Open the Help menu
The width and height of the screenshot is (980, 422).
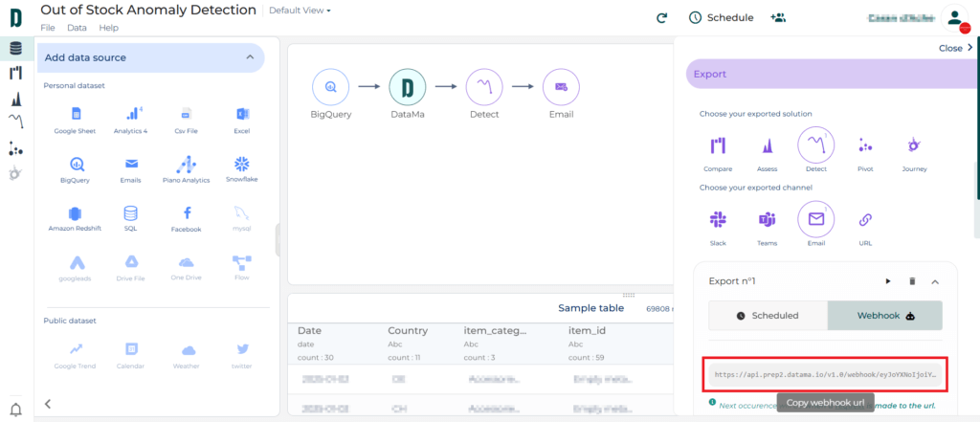coord(109,28)
